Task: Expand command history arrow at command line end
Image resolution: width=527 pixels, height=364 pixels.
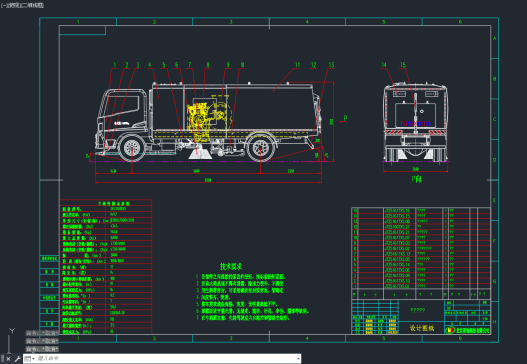Action: point(298,359)
